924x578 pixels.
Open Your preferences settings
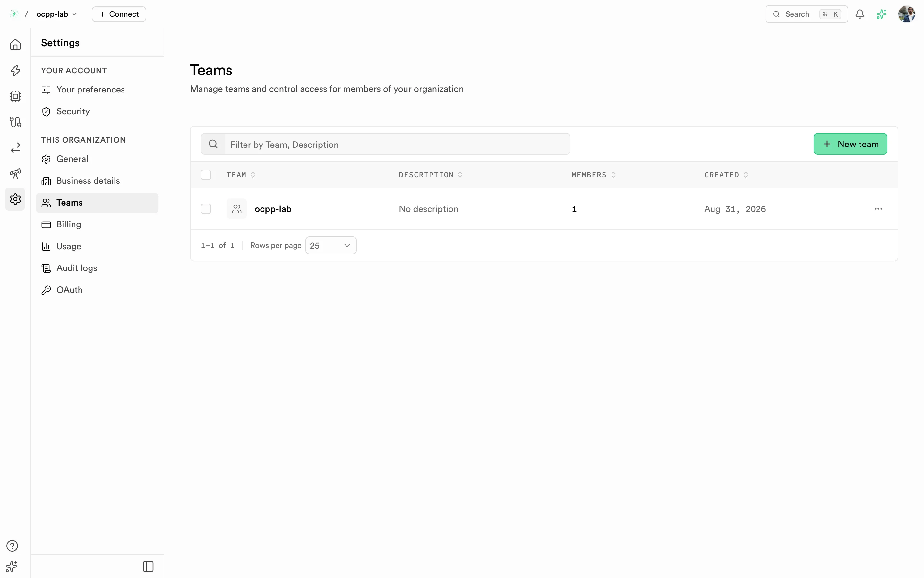[97, 90]
